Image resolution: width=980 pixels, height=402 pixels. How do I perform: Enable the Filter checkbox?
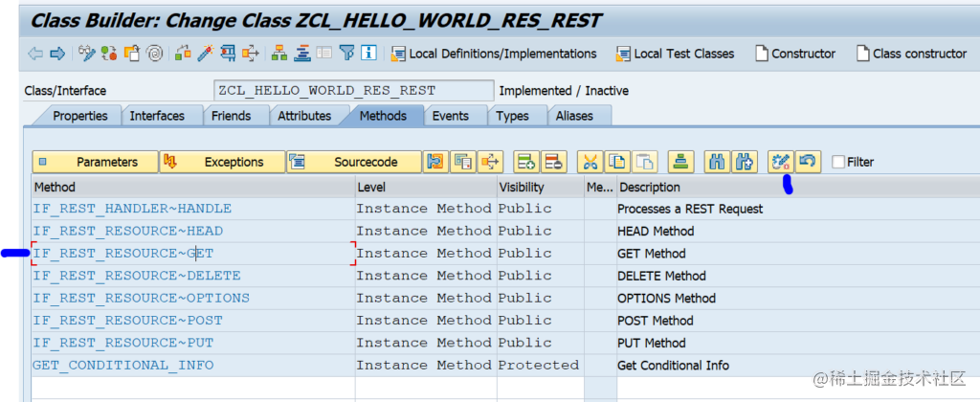click(837, 163)
